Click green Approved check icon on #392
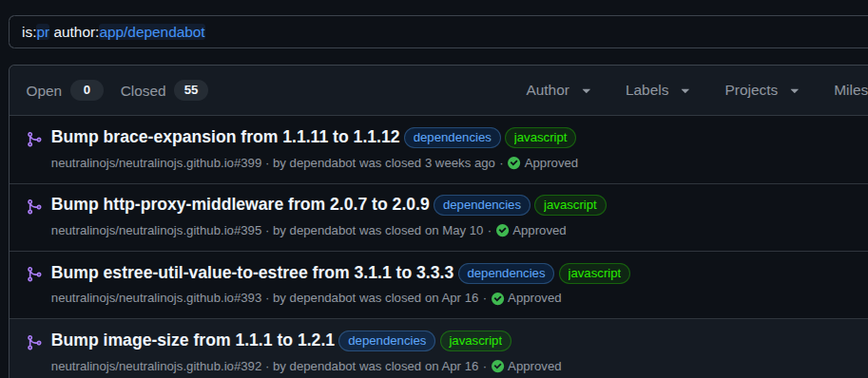The image size is (868, 378). pyautogui.click(x=497, y=367)
